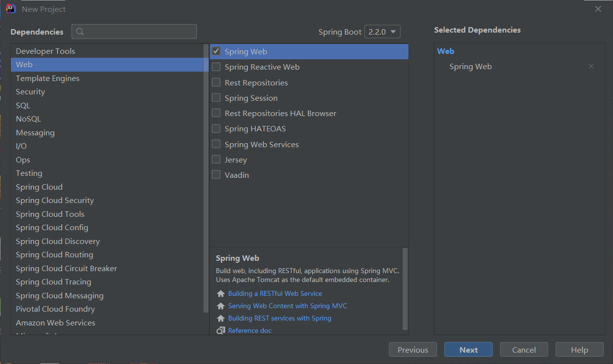Tick the Spring Session checkbox
Image resolution: width=613 pixels, height=364 pixels.
coord(216,98)
